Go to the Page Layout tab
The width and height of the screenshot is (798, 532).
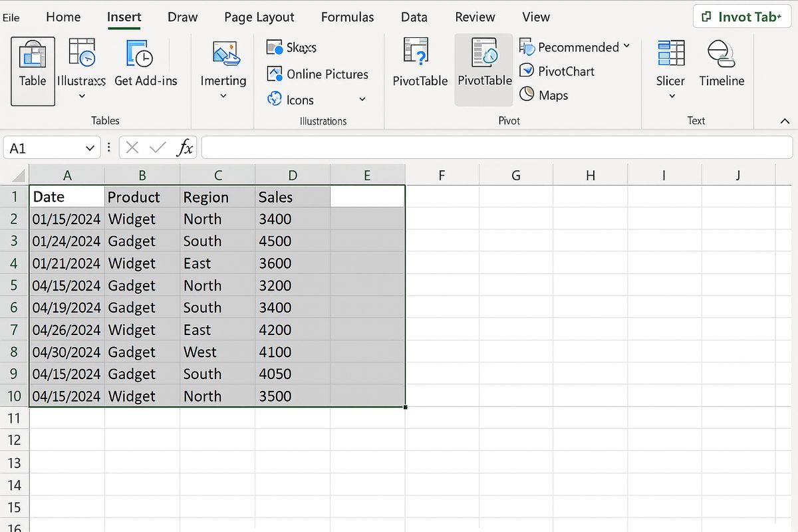(259, 17)
